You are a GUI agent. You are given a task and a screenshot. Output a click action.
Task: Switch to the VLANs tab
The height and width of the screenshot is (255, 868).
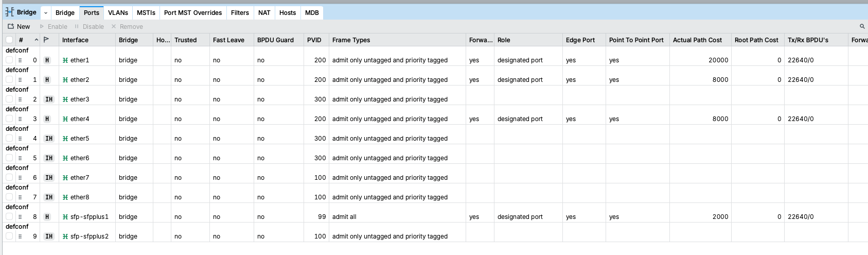118,13
